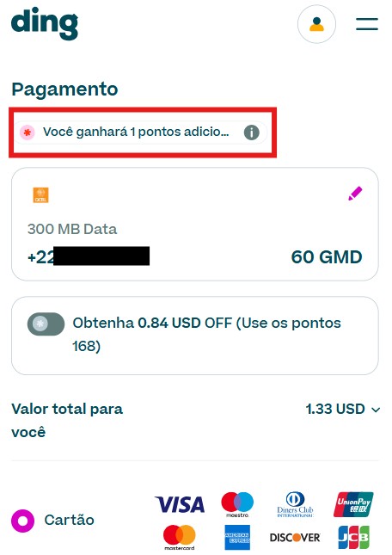Toggle the use points discount switch
This screenshot has height=555, width=392.
point(46,324)
